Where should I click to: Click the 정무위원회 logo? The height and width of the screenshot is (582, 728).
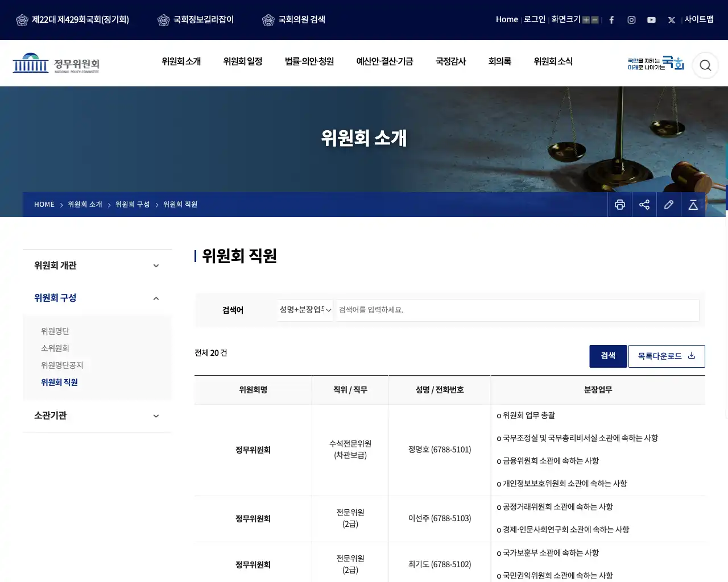click(56, 63)
